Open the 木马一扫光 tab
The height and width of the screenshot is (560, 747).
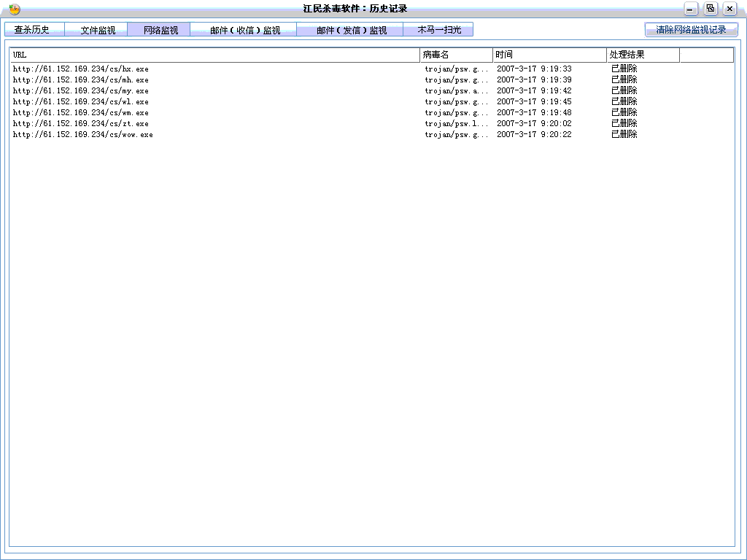[438, 29]
